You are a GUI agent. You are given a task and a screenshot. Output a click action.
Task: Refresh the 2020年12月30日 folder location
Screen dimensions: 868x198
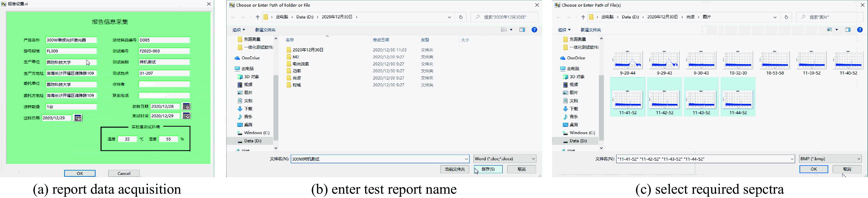tap(461, 17)
